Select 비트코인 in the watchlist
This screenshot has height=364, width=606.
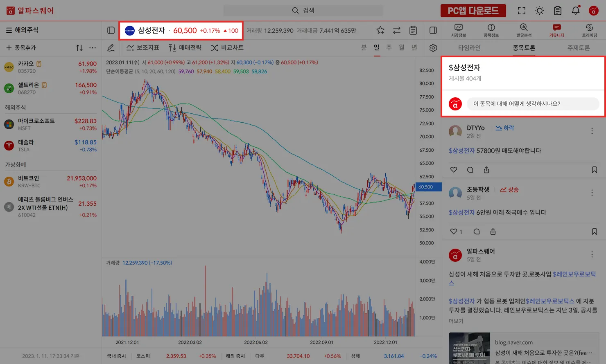pyautogui.click(x=51, y=182)
